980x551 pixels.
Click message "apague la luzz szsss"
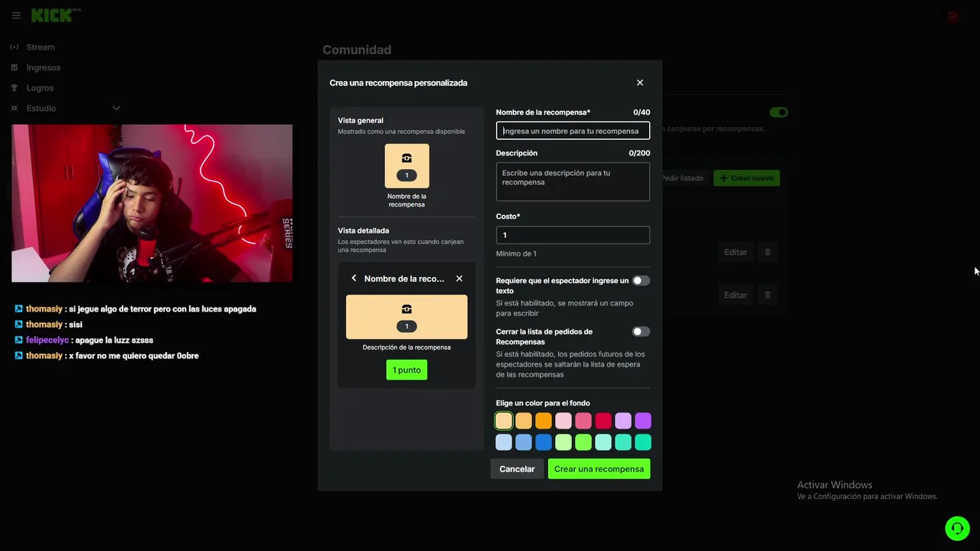click(114, 341)
